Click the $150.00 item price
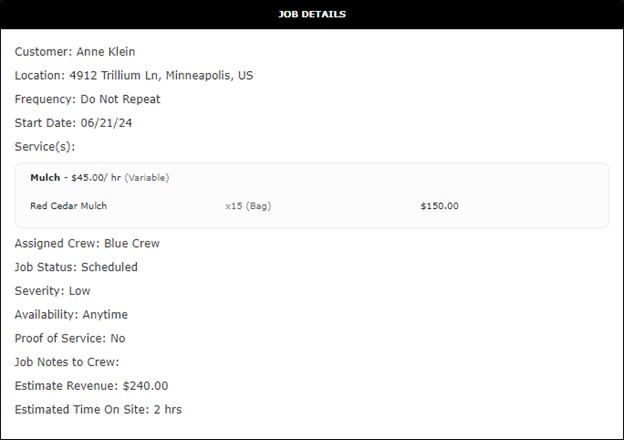Image resolution: width=624 pixels, height=440 pixels. [439, 206]
